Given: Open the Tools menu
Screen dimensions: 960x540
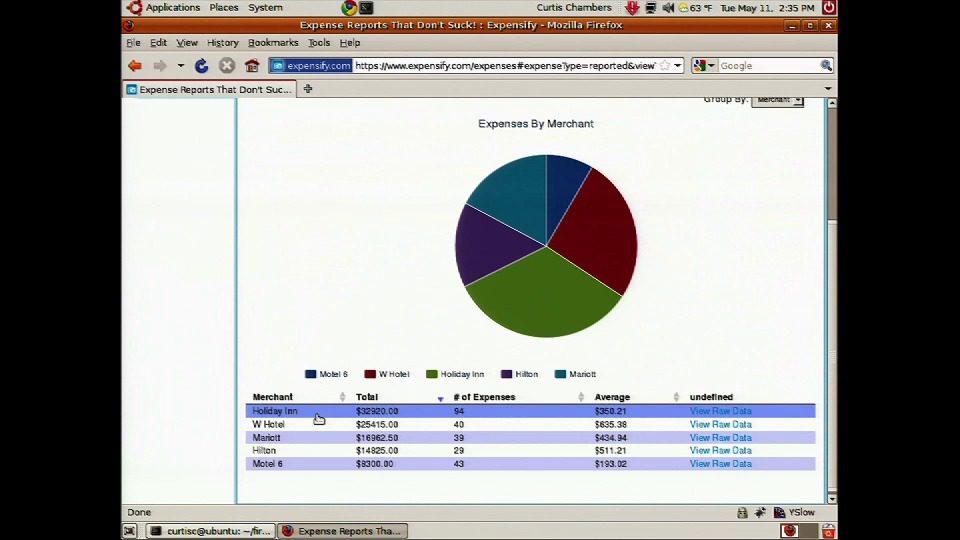Looking at the screenshot, I should pyautogui.click(x=318, y=43).
